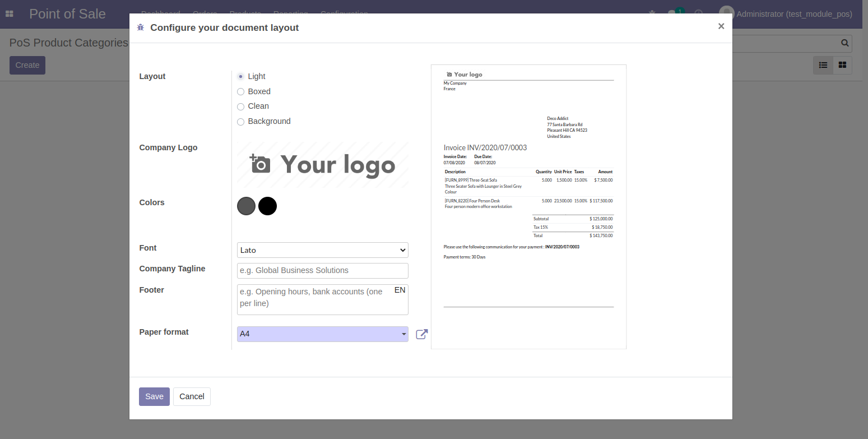Click the Administrator user avatar

coord(726,14)
